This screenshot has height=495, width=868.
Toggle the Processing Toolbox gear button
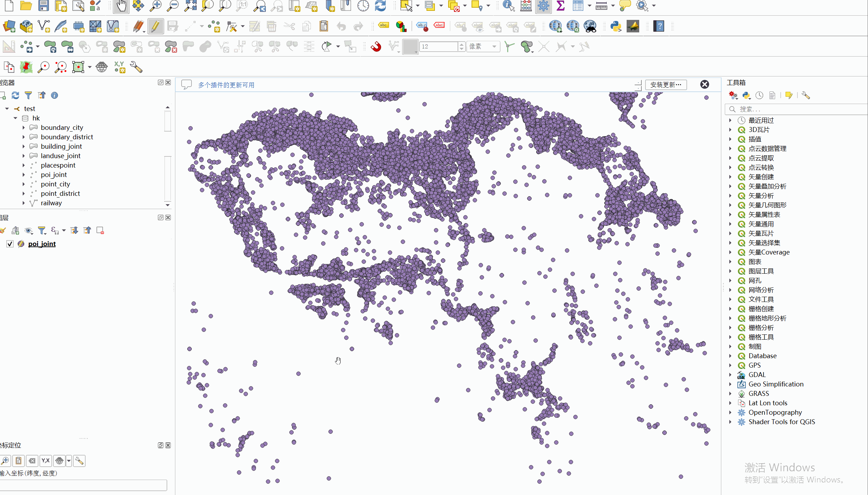pos(543,6)
